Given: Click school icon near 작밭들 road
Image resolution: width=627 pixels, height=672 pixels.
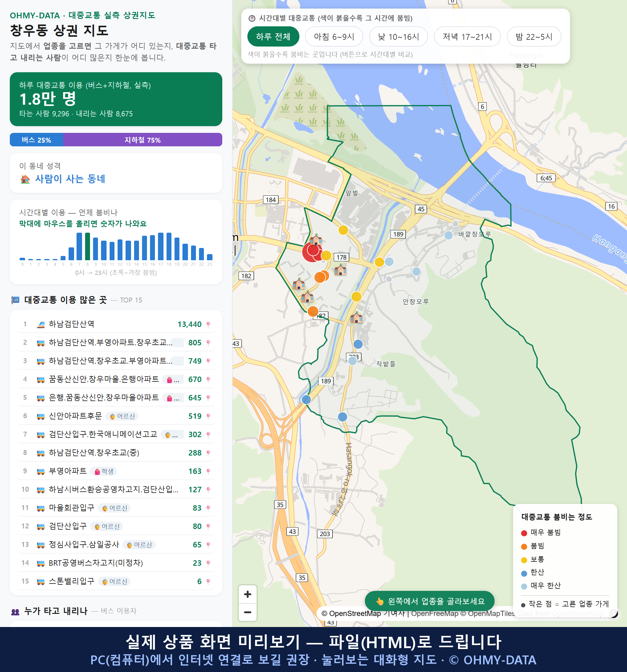Looking at the screenshot, I should [x=356, y=317].
